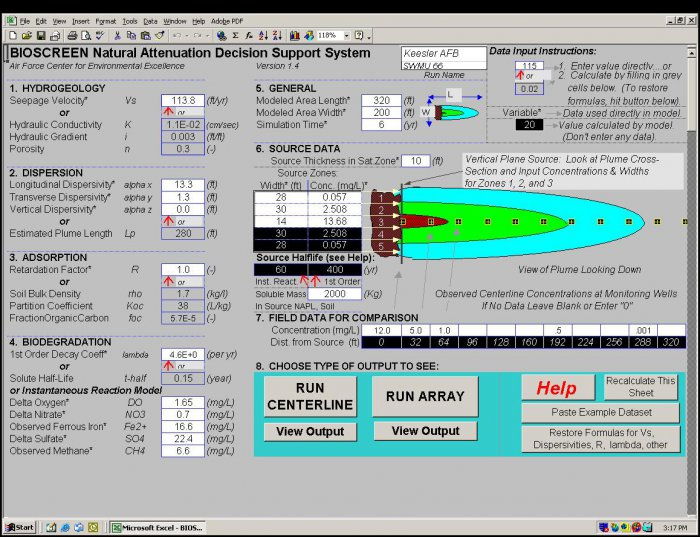Click the AutoSum sigma icon

click(x=235, y=36)
